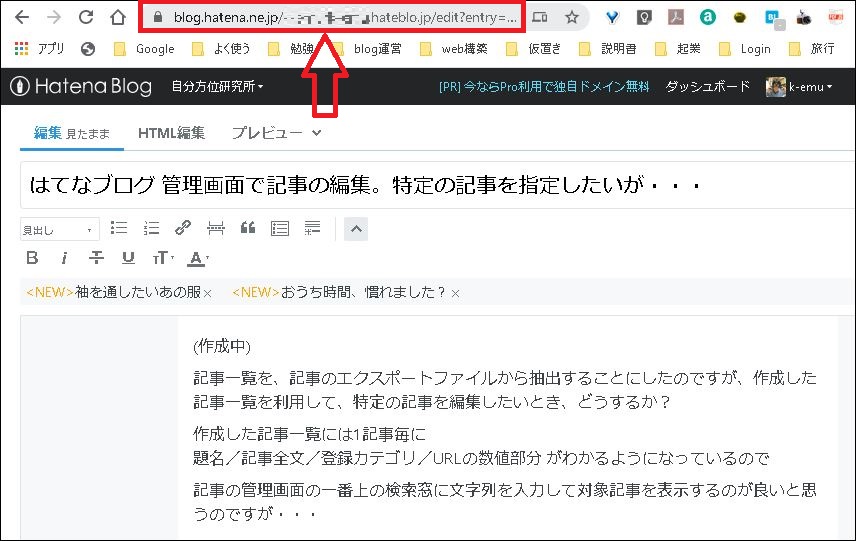Viewport: 856px width, 541px height.
Task: Apply blockquote formatting
Action: (248, 228)
